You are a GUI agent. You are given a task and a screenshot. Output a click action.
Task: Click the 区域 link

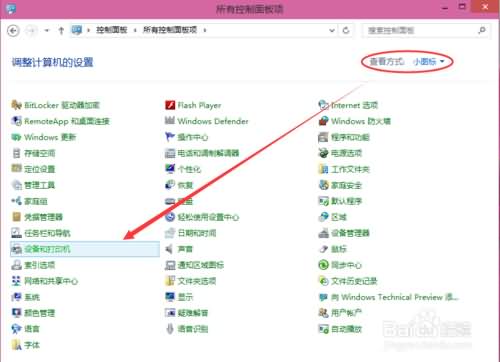(x=339, y=217)
